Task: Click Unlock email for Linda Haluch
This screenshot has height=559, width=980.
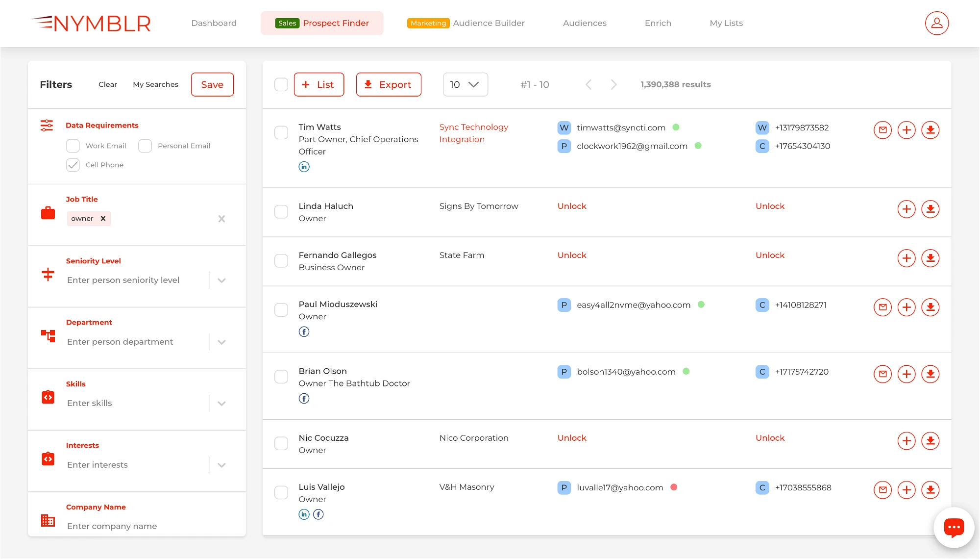Action: (572, 206)
